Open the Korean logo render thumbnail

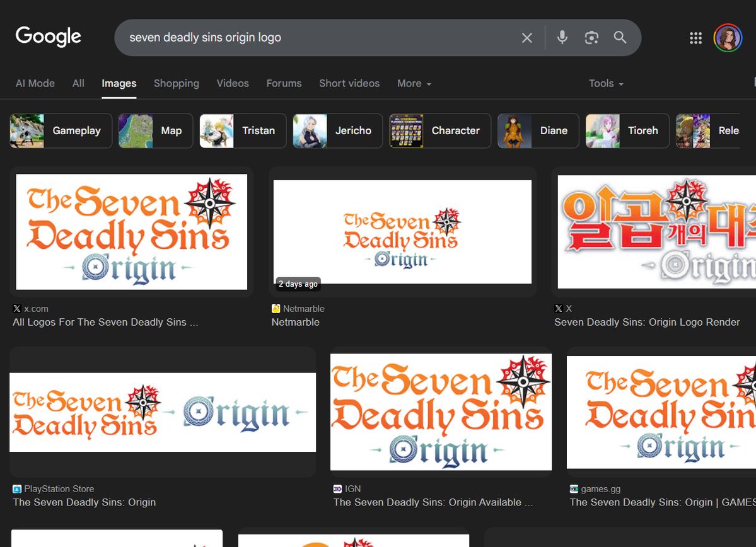(x=656, y=232)
